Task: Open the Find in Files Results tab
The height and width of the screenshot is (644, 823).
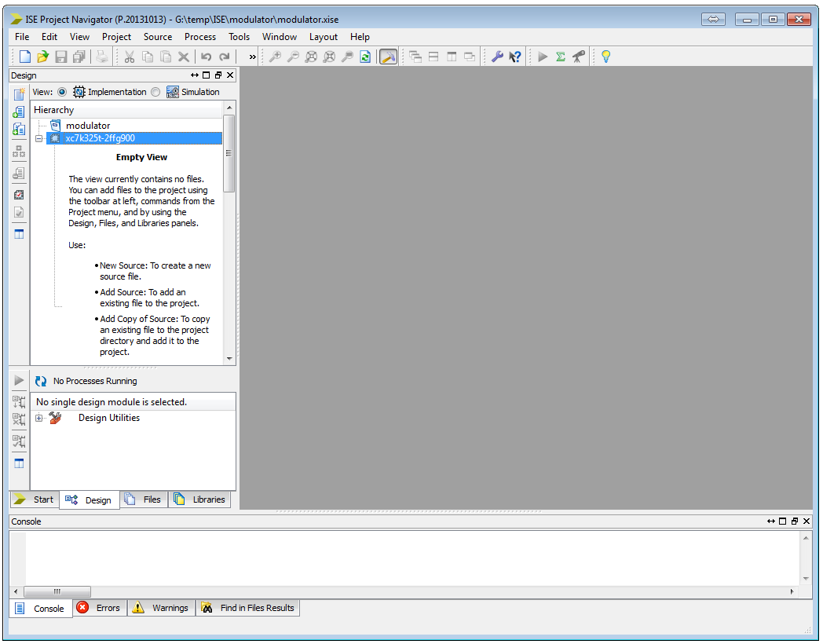Action: coord(247,608)
